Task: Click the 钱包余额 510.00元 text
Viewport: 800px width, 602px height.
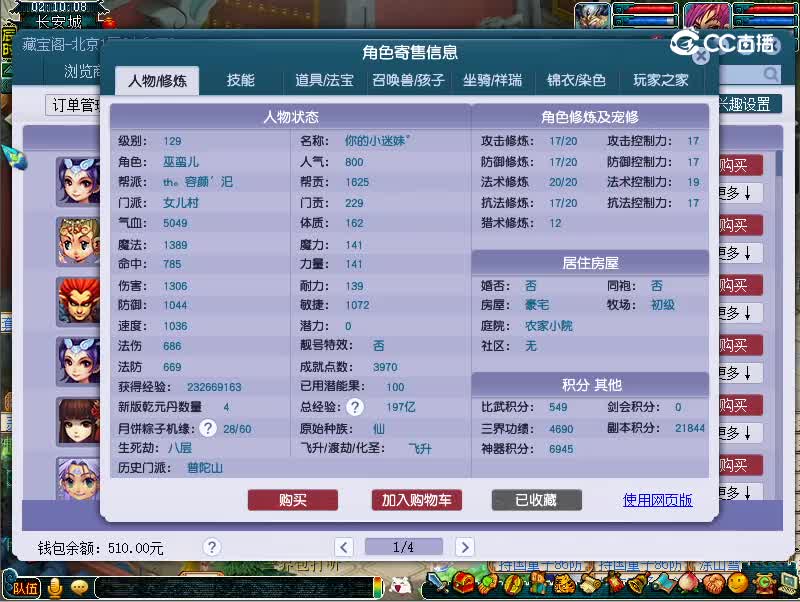Action: [x=100, y=548]
